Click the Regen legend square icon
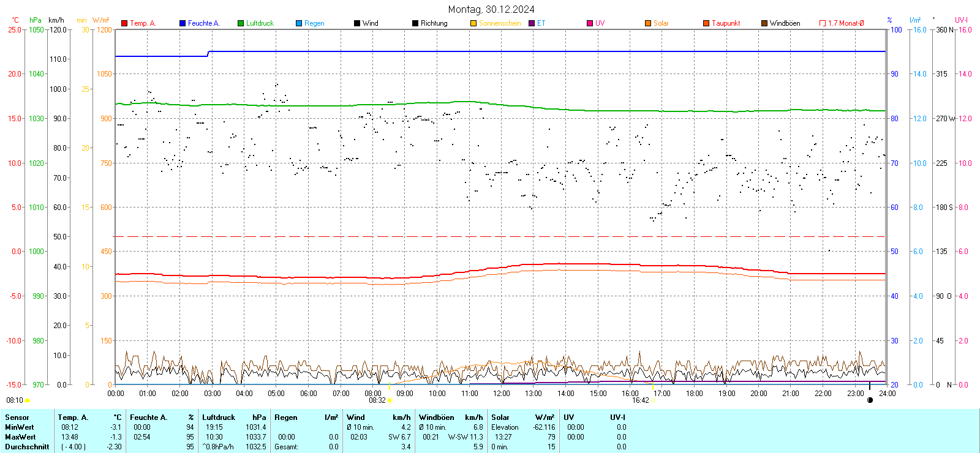The width and height of the screenshot is (980, 453). tap(299, 23)
